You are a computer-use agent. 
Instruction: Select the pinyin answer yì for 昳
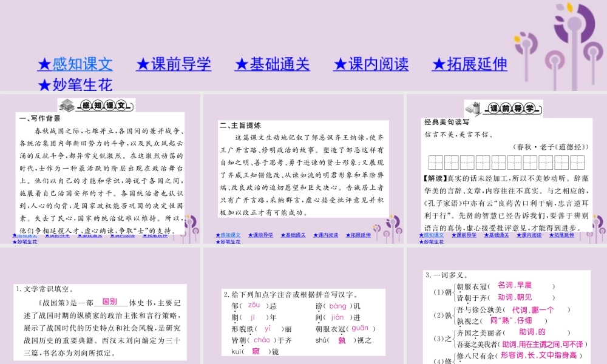point(268,329)
